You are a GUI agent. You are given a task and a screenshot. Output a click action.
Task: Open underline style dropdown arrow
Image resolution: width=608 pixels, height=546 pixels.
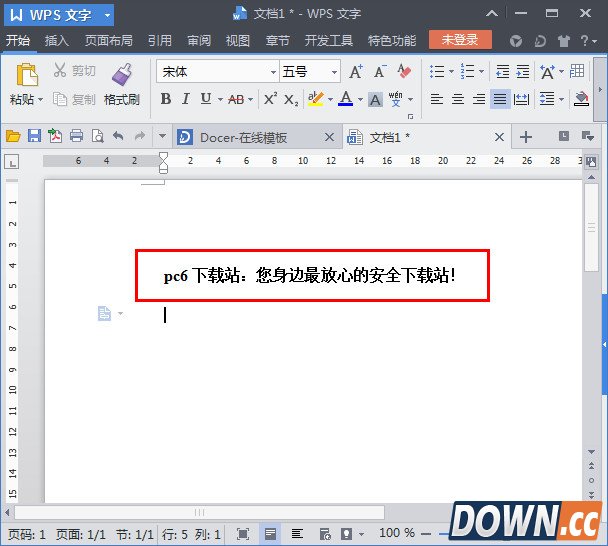tap(220, 100)
